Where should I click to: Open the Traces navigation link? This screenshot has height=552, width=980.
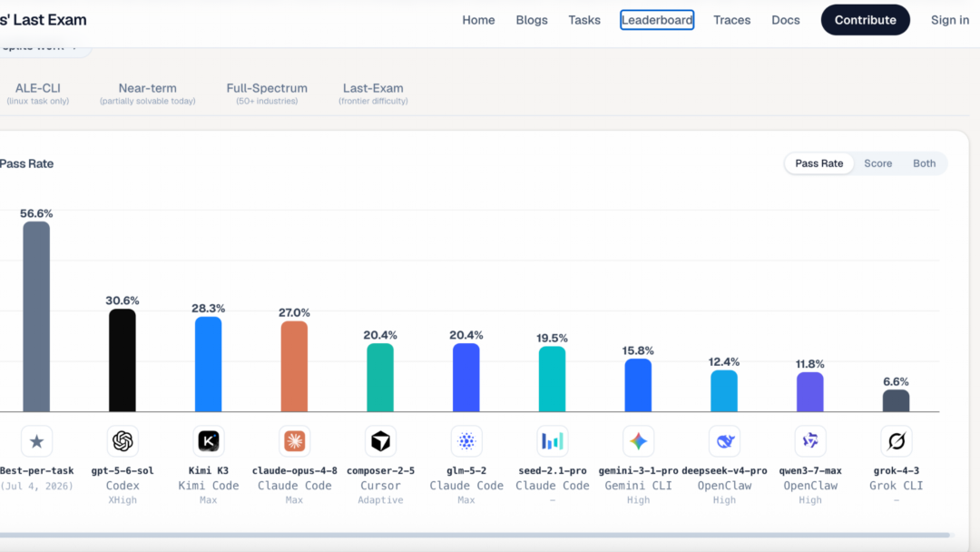732,20
